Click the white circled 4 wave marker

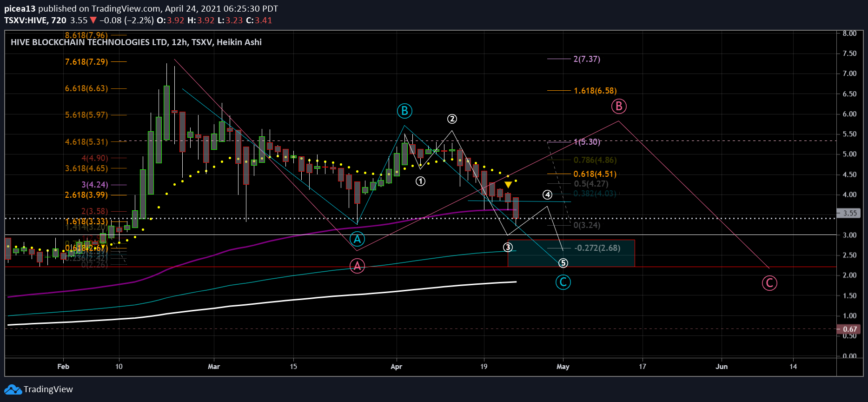tap(547, 194)
